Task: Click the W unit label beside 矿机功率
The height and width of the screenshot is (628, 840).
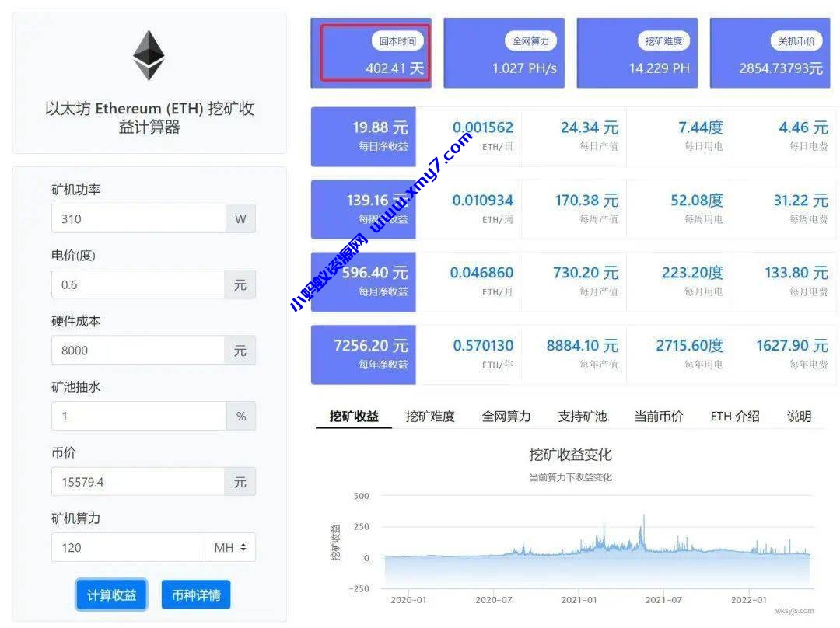Action: tap(240, 218)
